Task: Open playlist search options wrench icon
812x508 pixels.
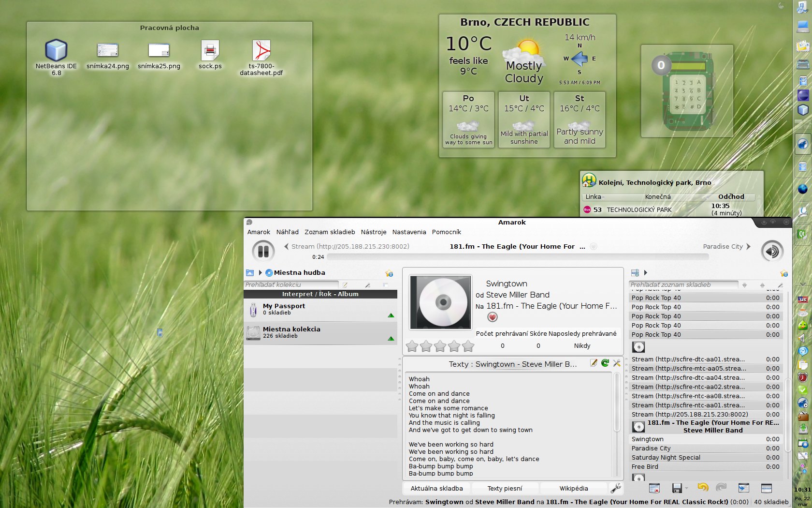Action: [780, 285]
